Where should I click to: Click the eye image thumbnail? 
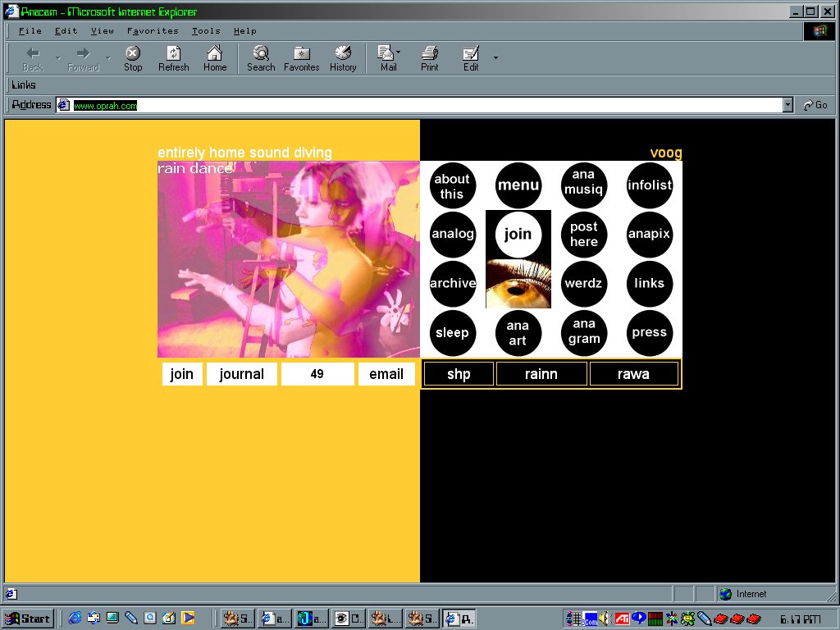[518, 285]
